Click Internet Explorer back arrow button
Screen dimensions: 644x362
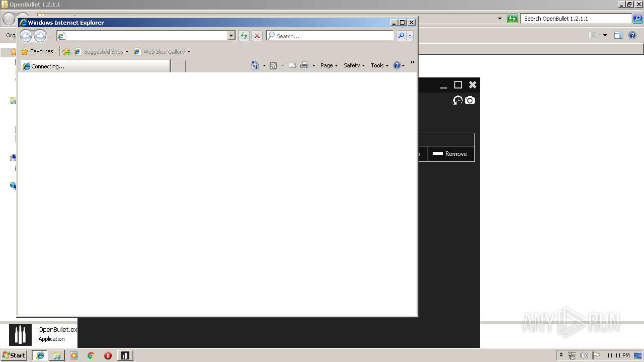coord(26,36)
